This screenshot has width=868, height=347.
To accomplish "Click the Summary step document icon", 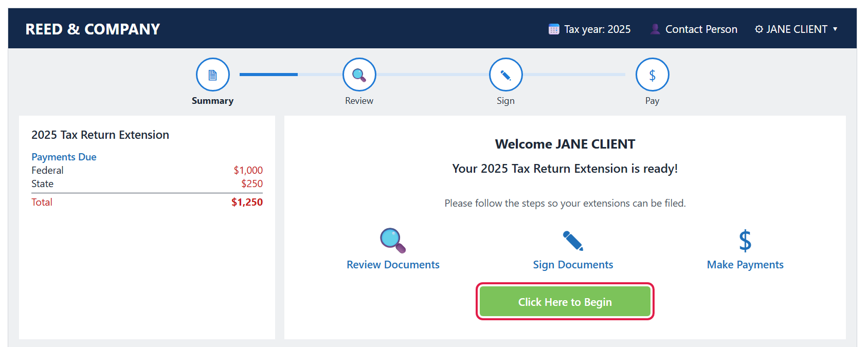I will 212,75.
